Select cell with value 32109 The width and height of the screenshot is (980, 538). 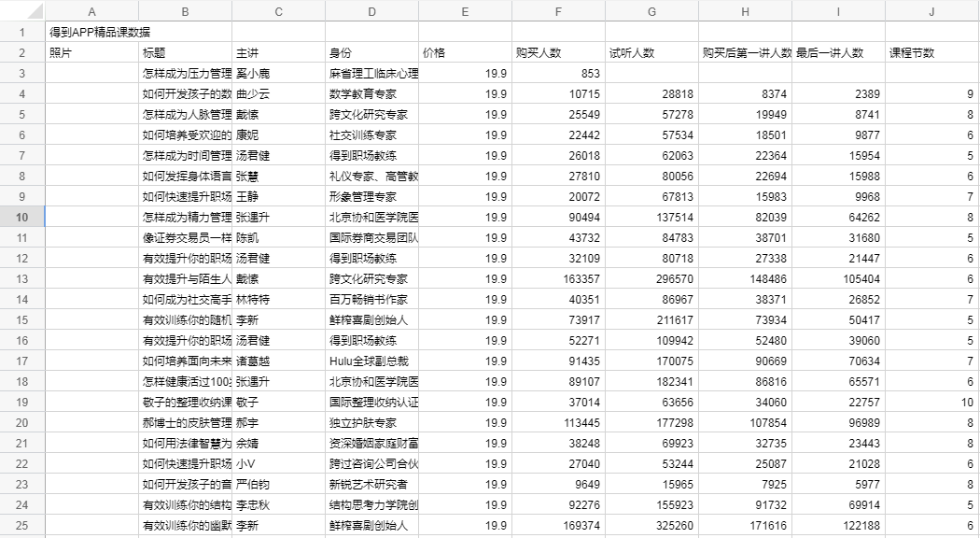point(558,259)
